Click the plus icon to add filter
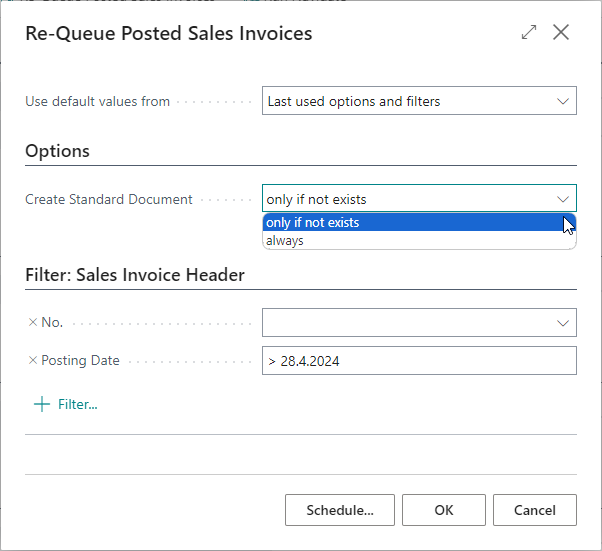The height and width of the screenshot is (551, 602). click(x=42, y=404)
